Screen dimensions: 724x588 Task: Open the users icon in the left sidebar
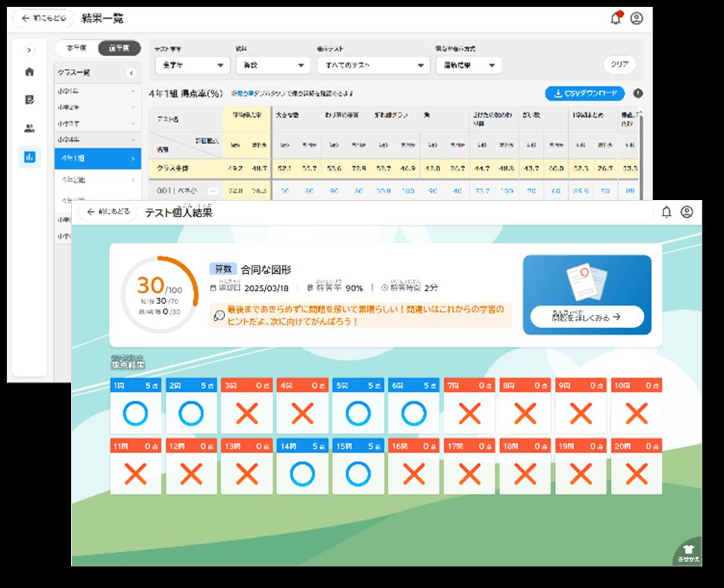pyautogui.click(x=29, y=128)
